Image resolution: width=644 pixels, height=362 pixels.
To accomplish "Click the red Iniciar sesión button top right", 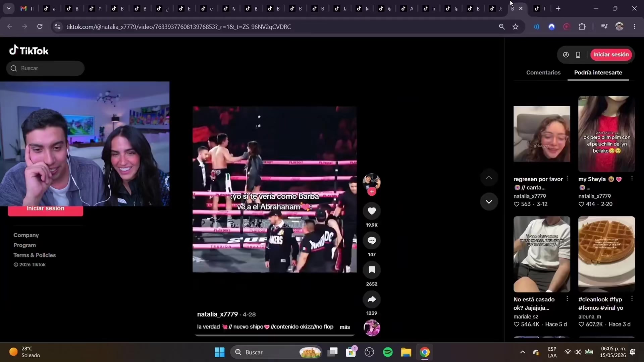I will [x=611, y=55].
